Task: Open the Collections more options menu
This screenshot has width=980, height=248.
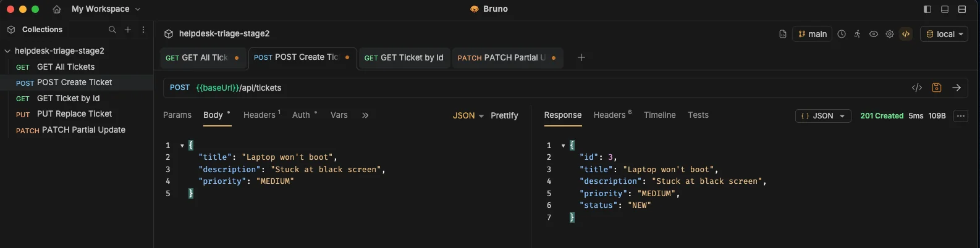Action: click(x=143, y=30)
